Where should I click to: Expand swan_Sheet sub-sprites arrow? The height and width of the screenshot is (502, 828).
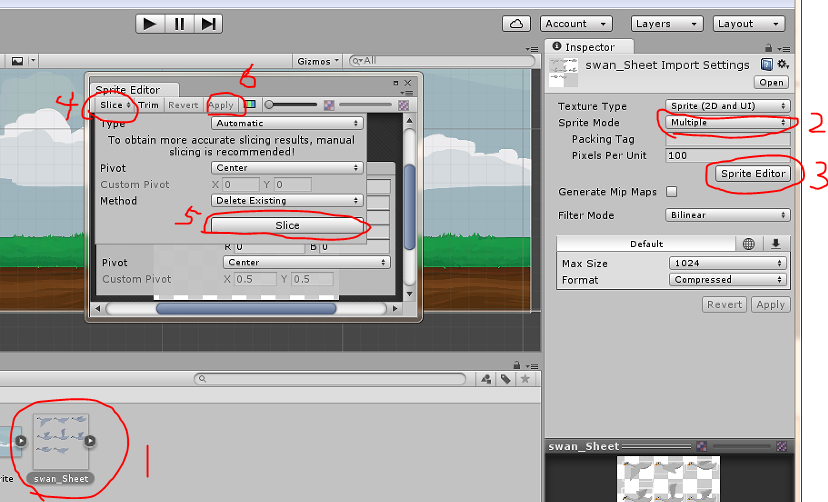(x=90, y=441)
